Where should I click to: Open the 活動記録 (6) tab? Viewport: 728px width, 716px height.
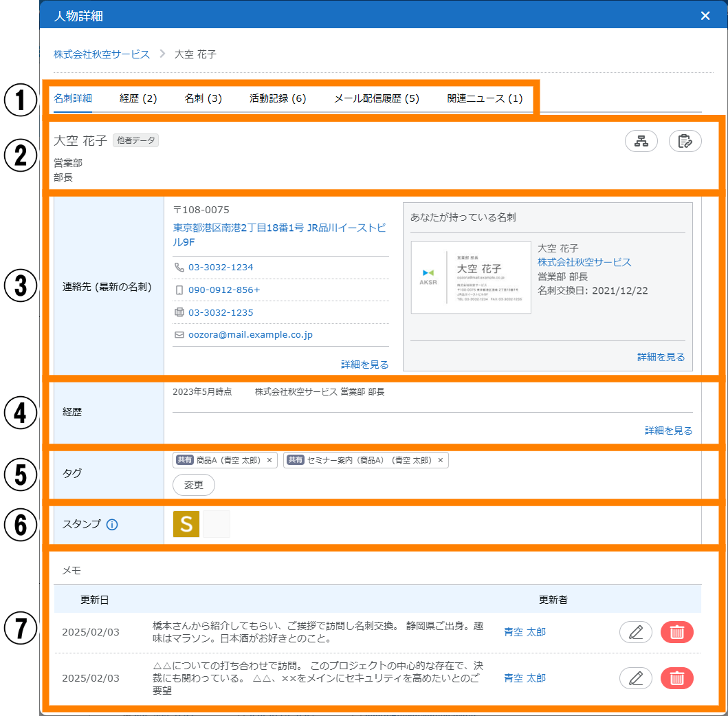(278, 98)
